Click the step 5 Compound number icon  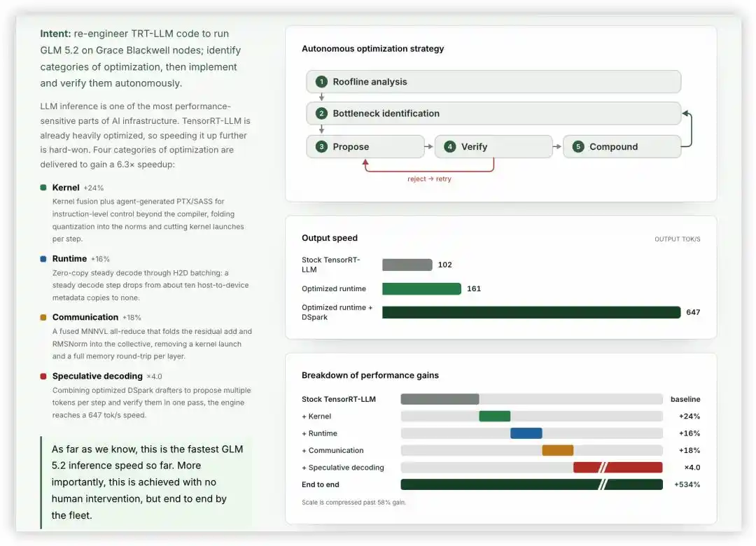click(578, 146)
